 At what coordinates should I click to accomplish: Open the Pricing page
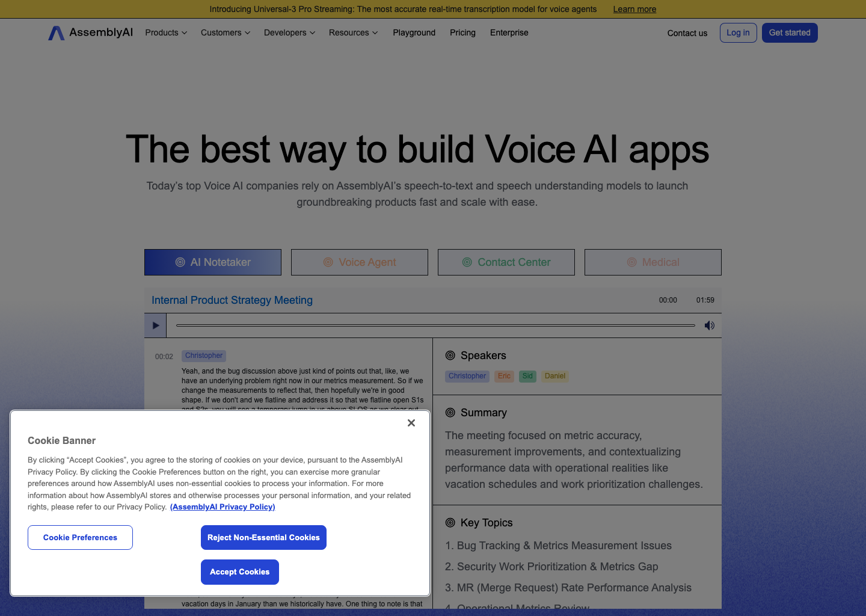(462, 32)
